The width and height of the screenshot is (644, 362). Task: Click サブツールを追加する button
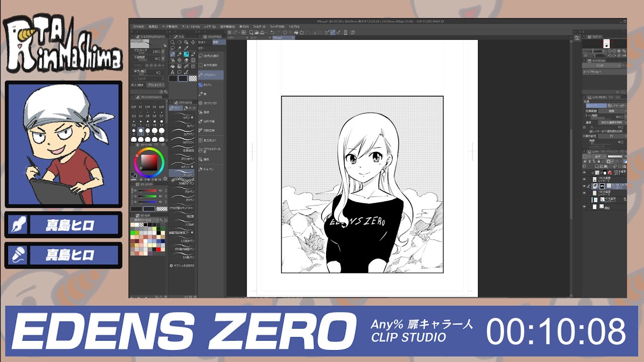183,265
